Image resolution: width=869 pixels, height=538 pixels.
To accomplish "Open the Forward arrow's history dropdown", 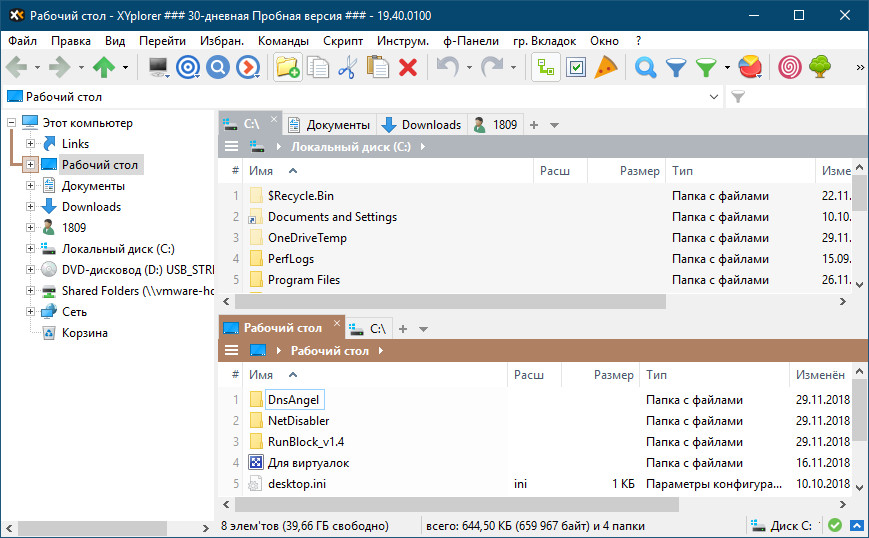I will (81, 68).
